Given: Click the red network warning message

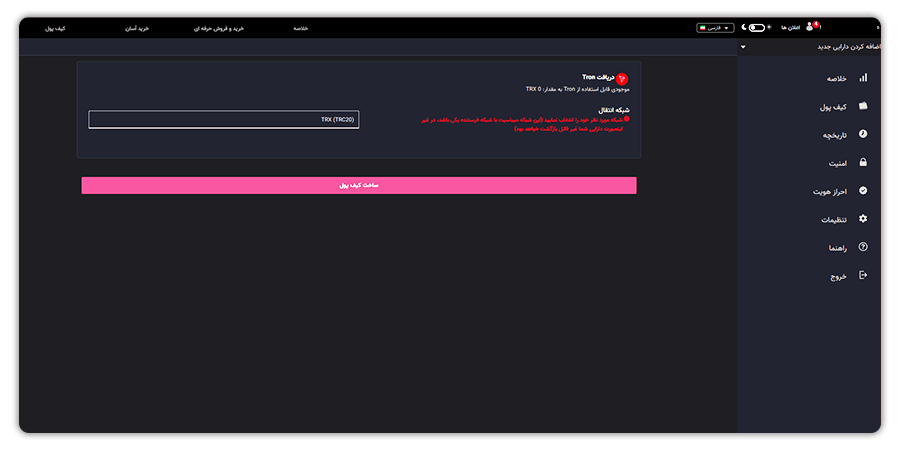Looking at the screenshot, I should point(525,124).
